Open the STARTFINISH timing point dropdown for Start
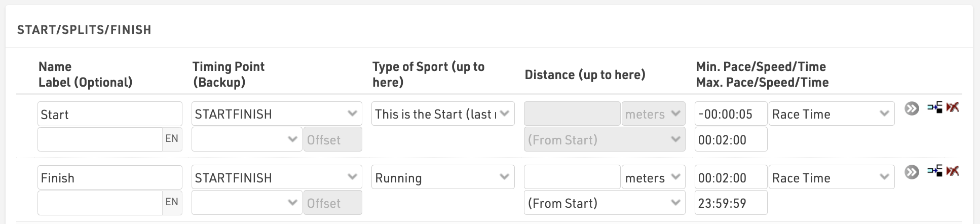The width and height of the screenshot is (980, 224). [x=277, y=114]
